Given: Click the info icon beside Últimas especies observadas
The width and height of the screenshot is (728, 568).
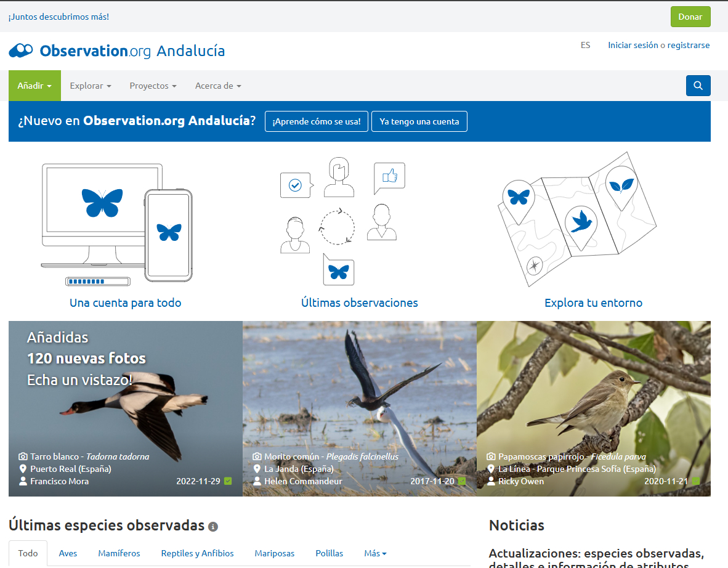Looking at the screenshot, I should 213,527.
